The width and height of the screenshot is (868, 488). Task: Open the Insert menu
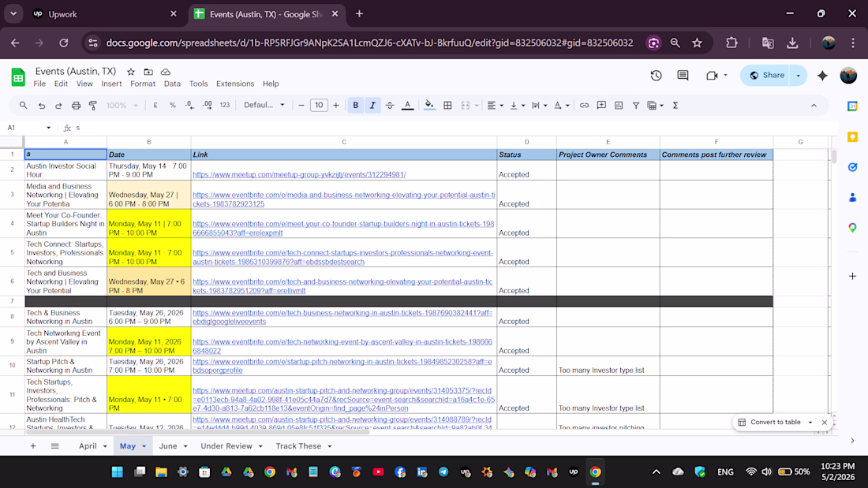111,84
